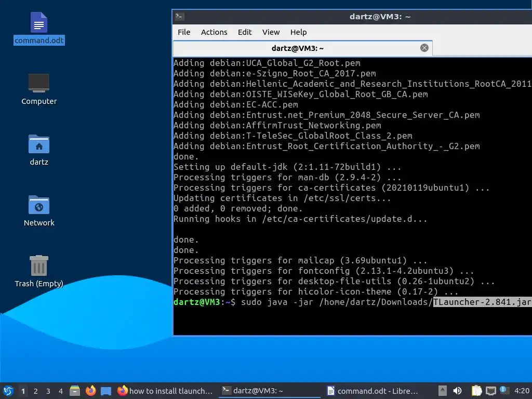This screenshot has height=399, width=532.
Task: Click 'Adding debian:AffirmTrust_Networking.pem' line
Action: click(277, 125)
